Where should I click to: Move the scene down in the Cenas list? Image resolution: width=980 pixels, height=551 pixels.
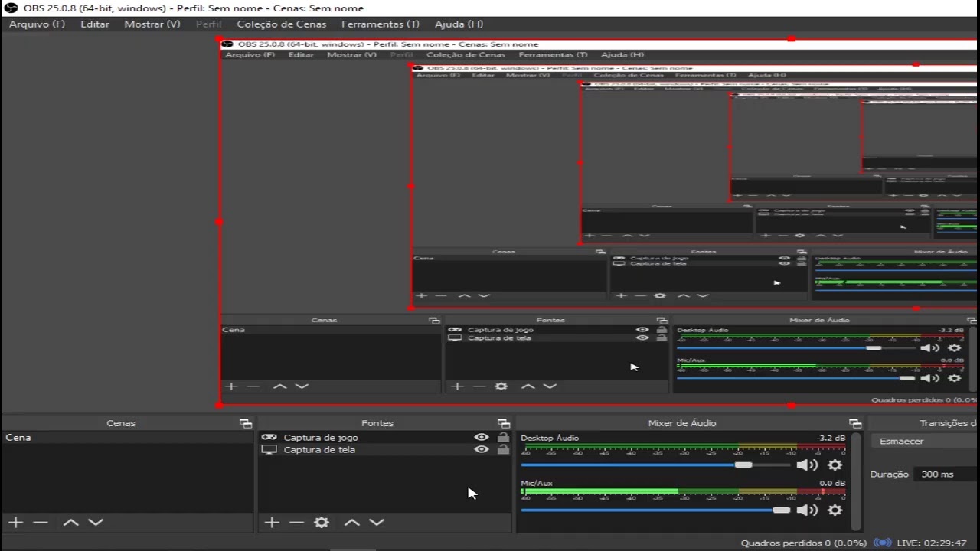(x=96, y=522)
